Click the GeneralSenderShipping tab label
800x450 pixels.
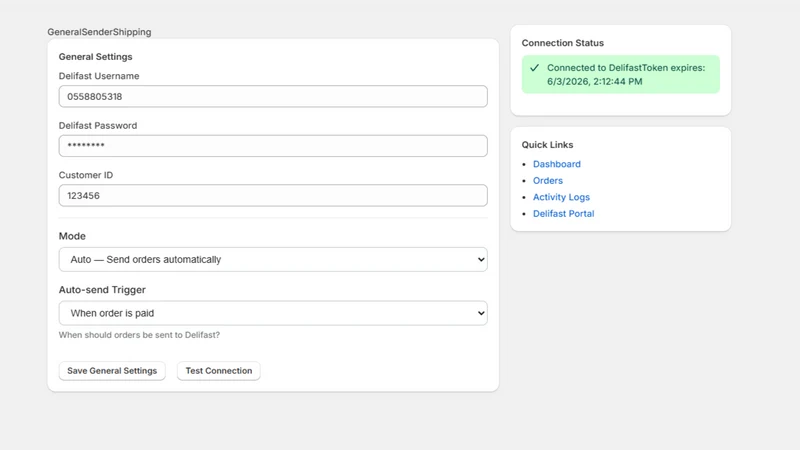pos(99,32)
